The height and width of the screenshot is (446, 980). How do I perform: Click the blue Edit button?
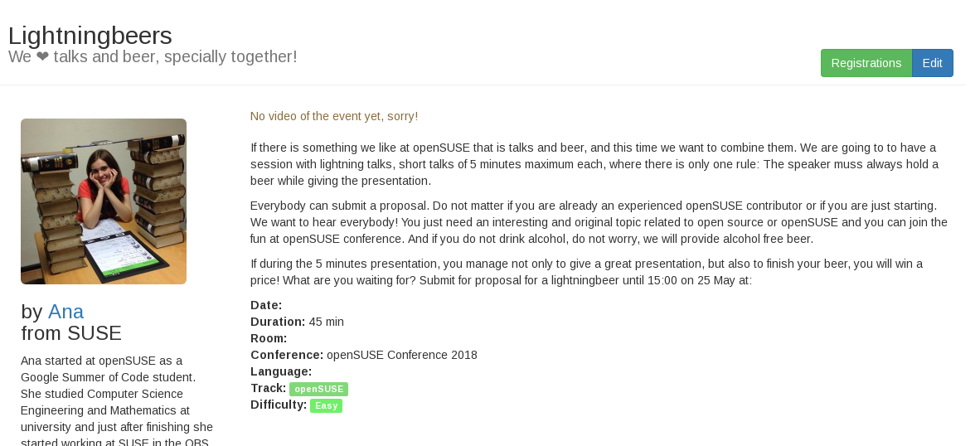pyautogui.click(x=932, y=63)
